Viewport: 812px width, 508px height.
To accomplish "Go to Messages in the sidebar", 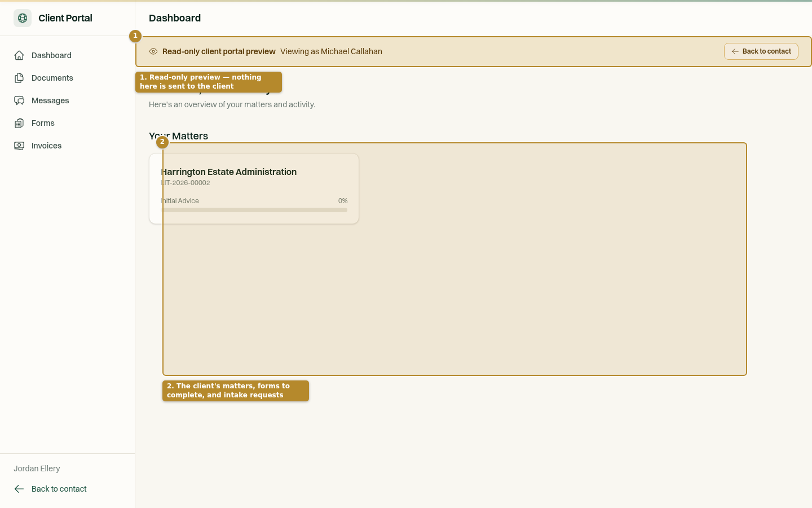I will tap(68, 100).
